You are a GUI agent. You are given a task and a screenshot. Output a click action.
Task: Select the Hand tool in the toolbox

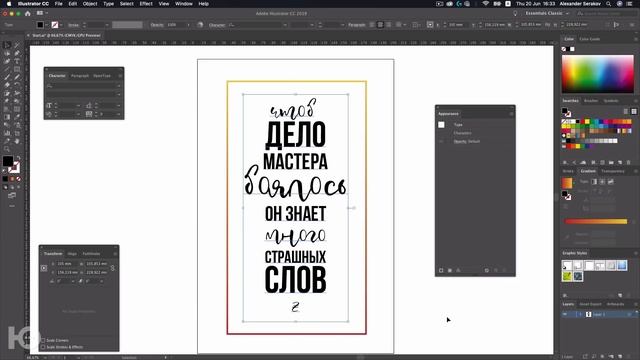pos(17,141)
